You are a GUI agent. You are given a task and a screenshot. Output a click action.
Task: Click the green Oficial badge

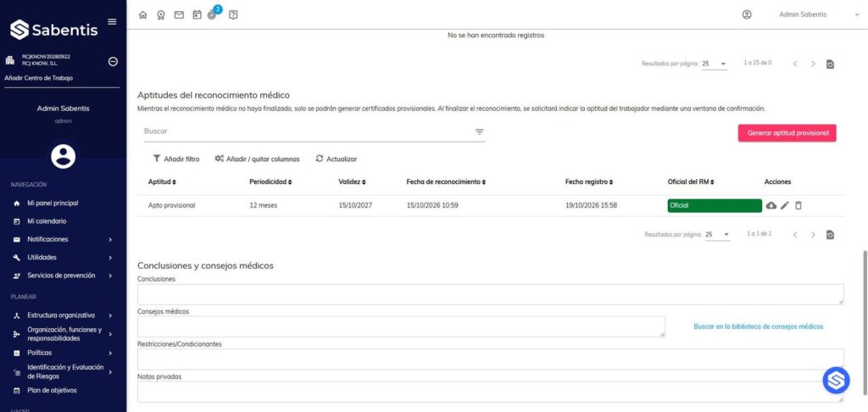(x=715, y=205)
